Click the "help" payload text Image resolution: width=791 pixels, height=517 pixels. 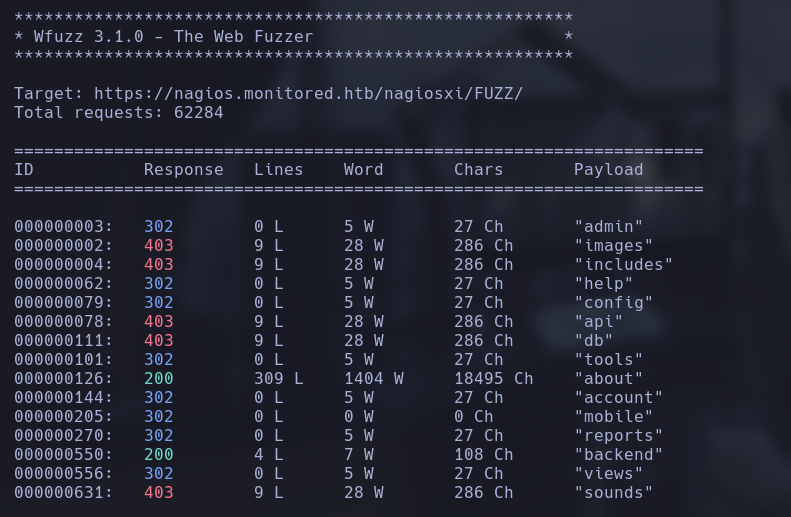coord(603,284)
